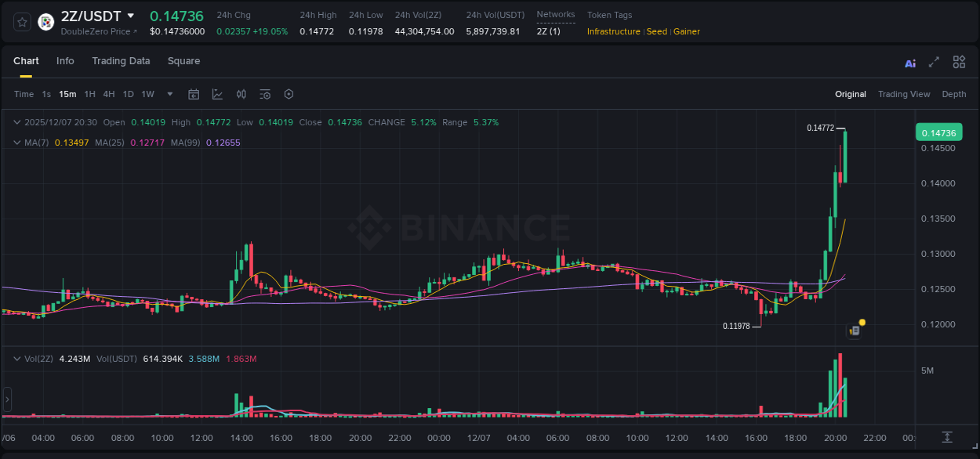The width and height of the screenshot is (980, 459).
Task: Open candlestick comparison settings icon
Action: 241,93
